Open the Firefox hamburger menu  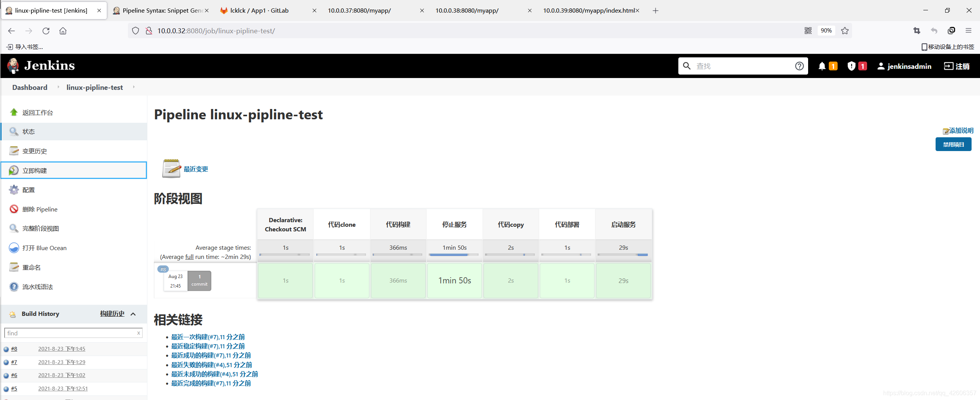pos(969,31)
